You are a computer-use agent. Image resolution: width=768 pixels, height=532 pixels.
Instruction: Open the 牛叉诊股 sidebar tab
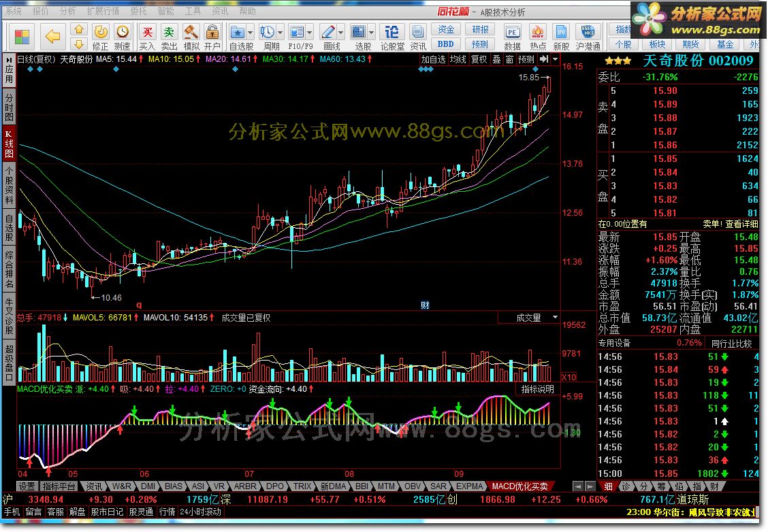[9, 315]
